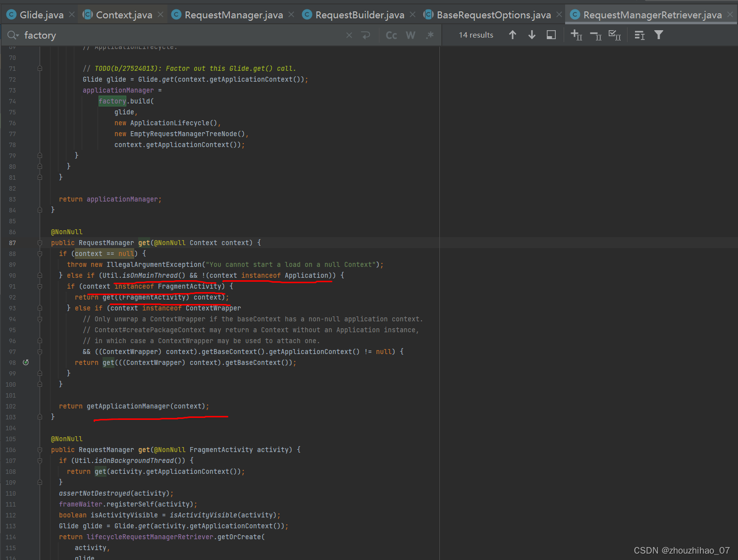Close the RequestManagerRetriever.java tab

[730, 15]
